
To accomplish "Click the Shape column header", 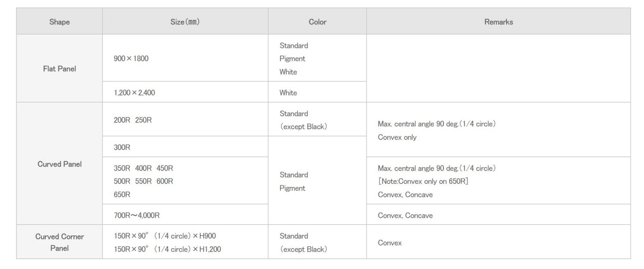I will (x=59, y=22).
